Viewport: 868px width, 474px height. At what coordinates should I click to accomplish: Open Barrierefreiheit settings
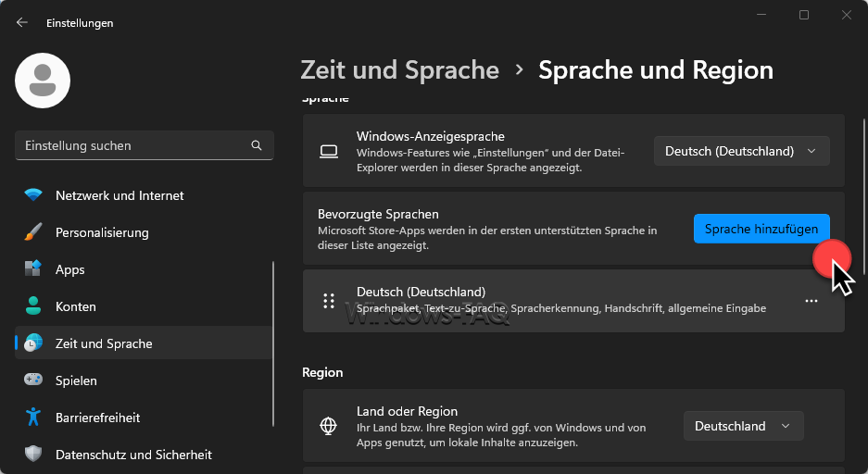click(x=144, y=418)
